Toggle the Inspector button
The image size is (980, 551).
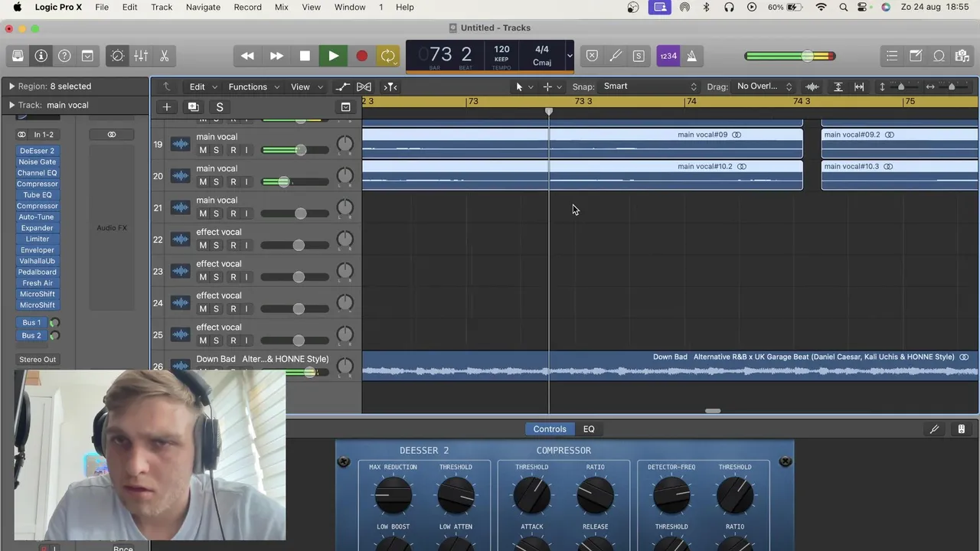41,56
